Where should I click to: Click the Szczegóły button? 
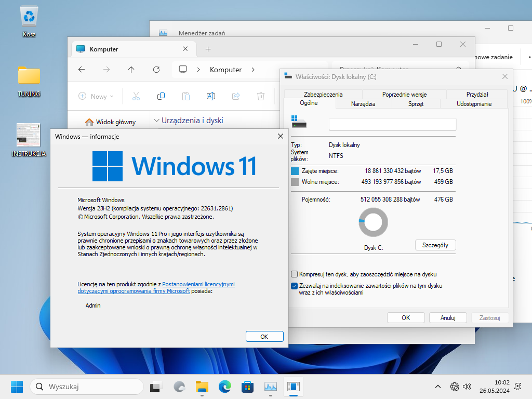click(x=435, y=245)
